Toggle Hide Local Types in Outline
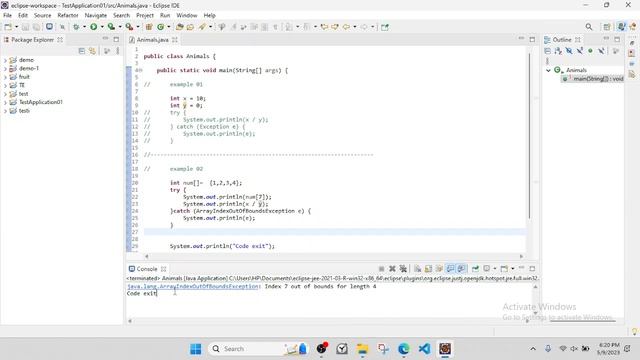 click(601, 51)
